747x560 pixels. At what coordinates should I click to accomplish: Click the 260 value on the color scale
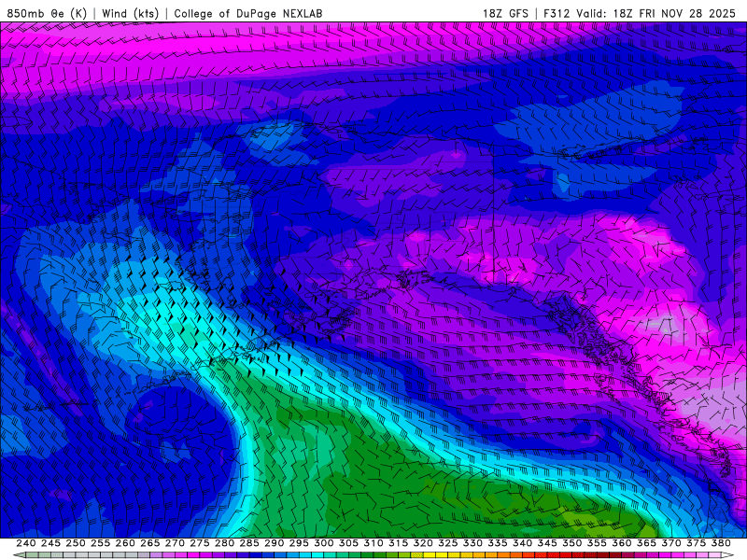click(125, 543)
